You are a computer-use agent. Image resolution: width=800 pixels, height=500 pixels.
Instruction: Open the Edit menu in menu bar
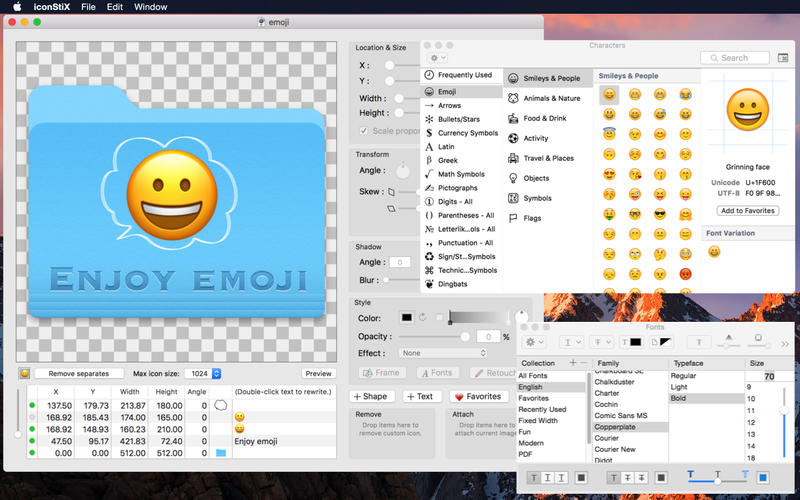point(115,7)
